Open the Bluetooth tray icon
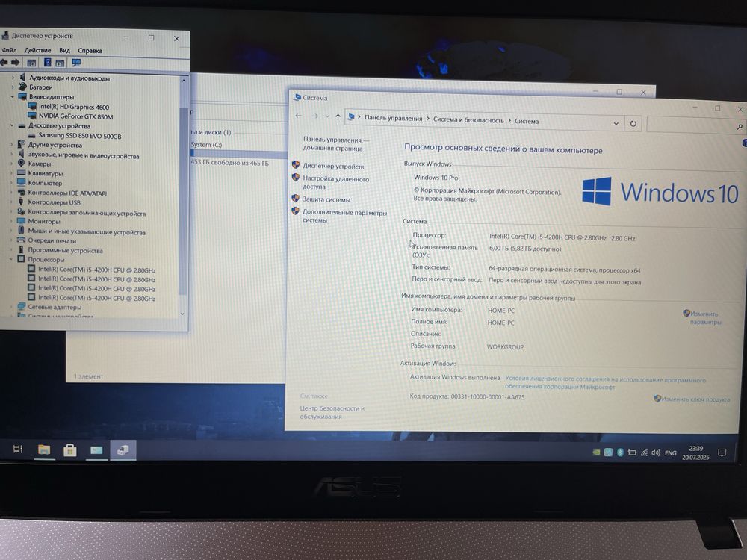Viewport: 747px width, 560px height. (620, 452)
